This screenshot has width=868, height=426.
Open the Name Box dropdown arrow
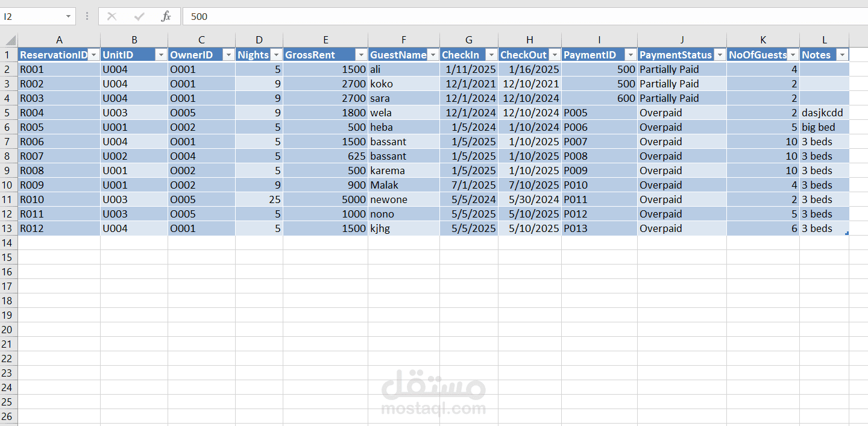pos(68,16)
